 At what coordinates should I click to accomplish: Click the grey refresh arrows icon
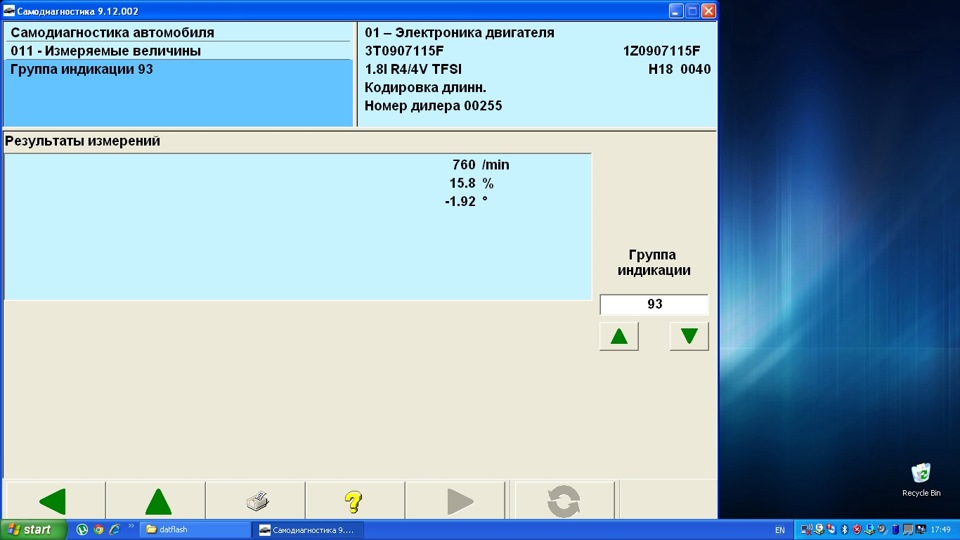(x=564, y=501)
